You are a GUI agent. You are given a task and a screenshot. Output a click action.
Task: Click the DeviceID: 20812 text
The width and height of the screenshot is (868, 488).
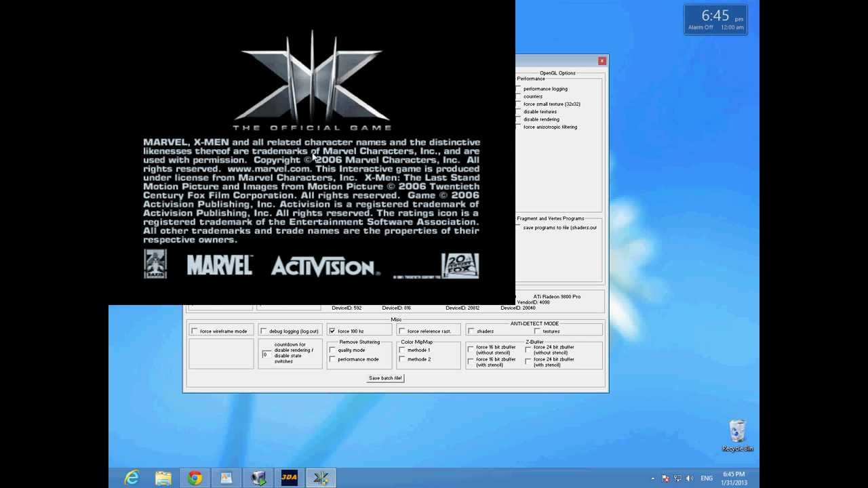462,308
